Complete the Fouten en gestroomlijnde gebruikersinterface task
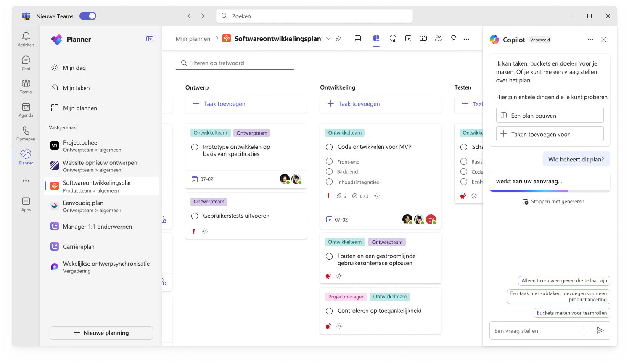This screenshot has width=629, height=364. coord(329,256)
